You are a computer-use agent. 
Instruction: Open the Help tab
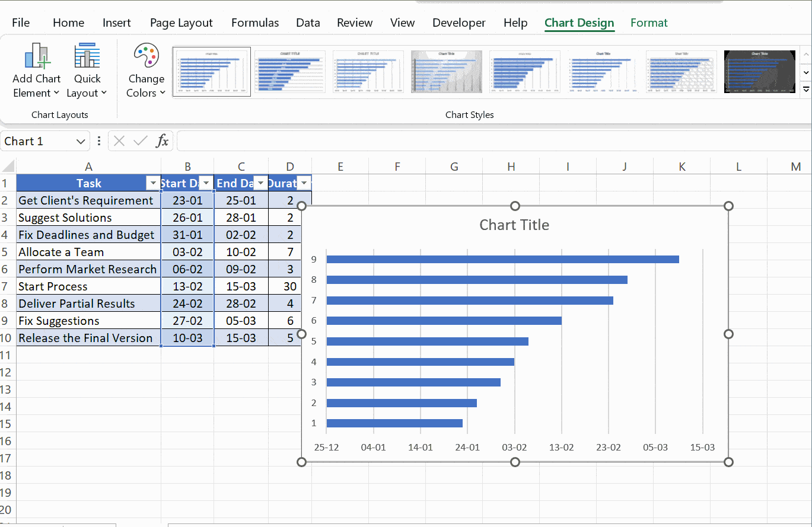click(x=515, y=23)
